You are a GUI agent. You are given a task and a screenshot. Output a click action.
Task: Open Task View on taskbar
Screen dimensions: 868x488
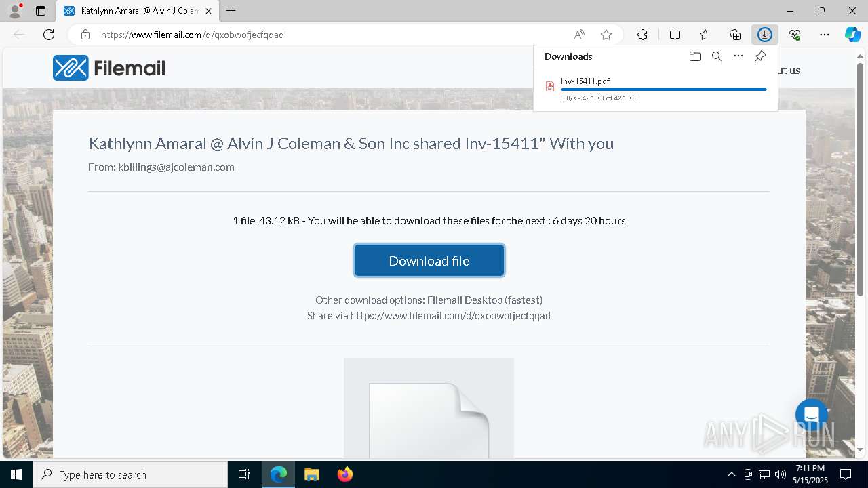(244, 474)
